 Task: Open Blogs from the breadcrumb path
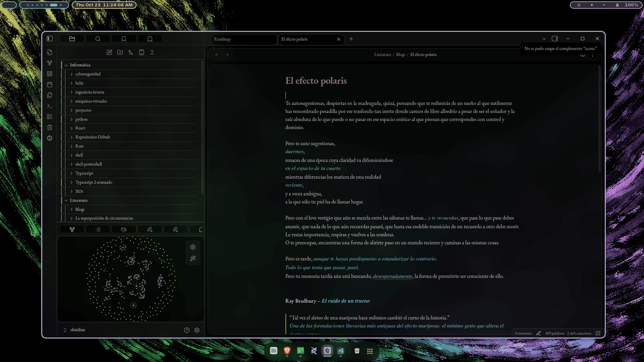coord(400,54)
